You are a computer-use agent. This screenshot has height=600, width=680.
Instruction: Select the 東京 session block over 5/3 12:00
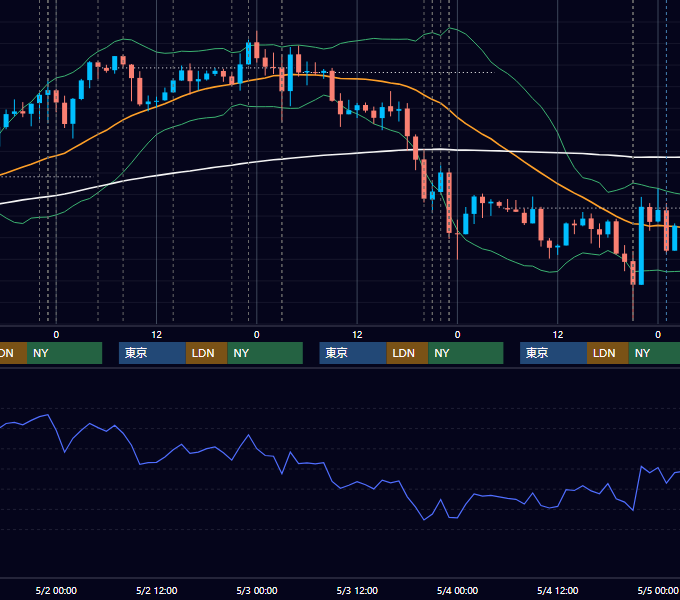(x=353, y=353)
